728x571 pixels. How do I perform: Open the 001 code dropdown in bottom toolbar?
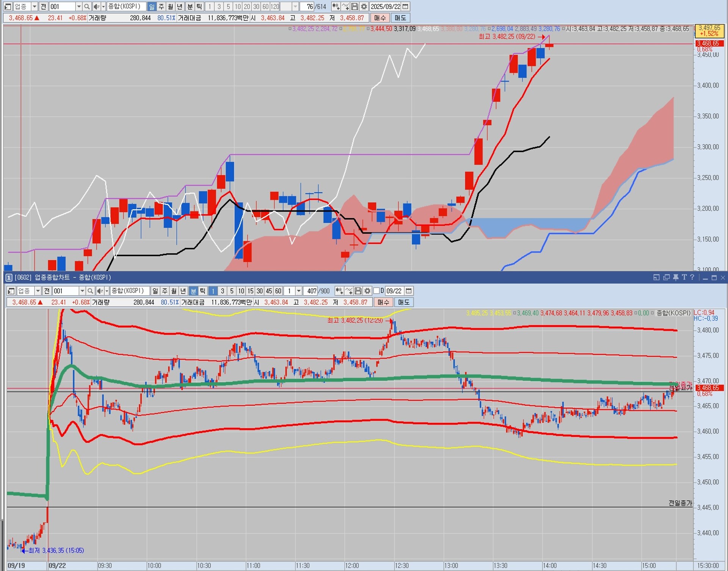coord(82,291)
